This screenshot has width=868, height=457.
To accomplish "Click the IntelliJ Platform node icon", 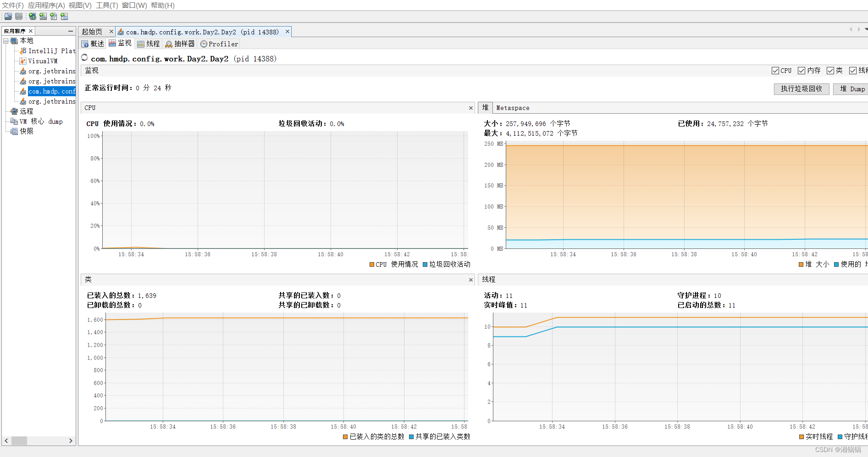I will click(23, 51).
